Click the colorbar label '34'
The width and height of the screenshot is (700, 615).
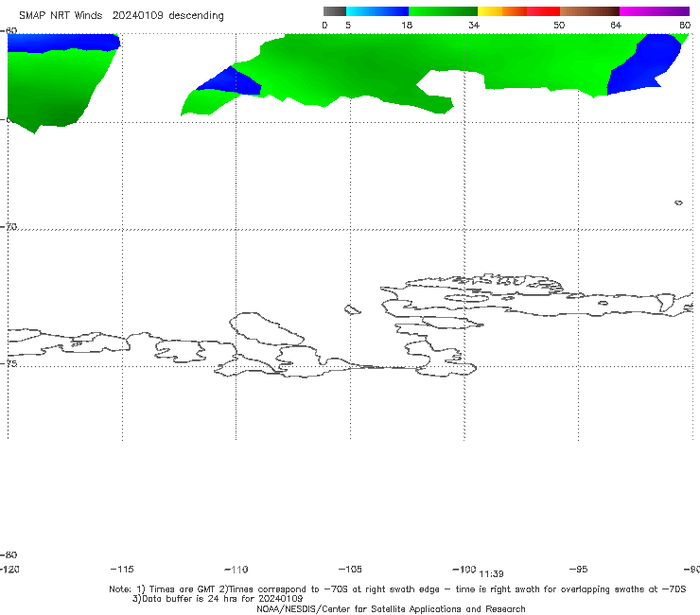pyautogui.click(x=474, y=25)
